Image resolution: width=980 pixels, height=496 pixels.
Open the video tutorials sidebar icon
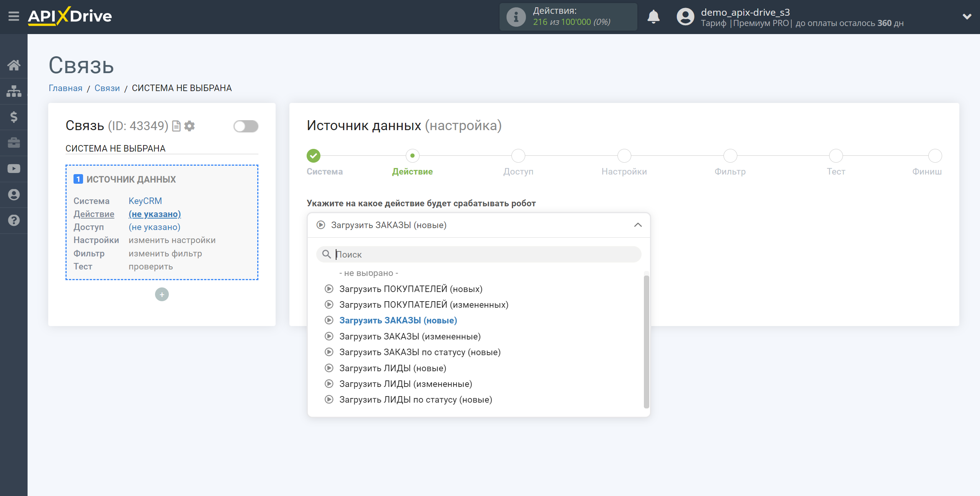pyautogui.click(x=14, y=169)
